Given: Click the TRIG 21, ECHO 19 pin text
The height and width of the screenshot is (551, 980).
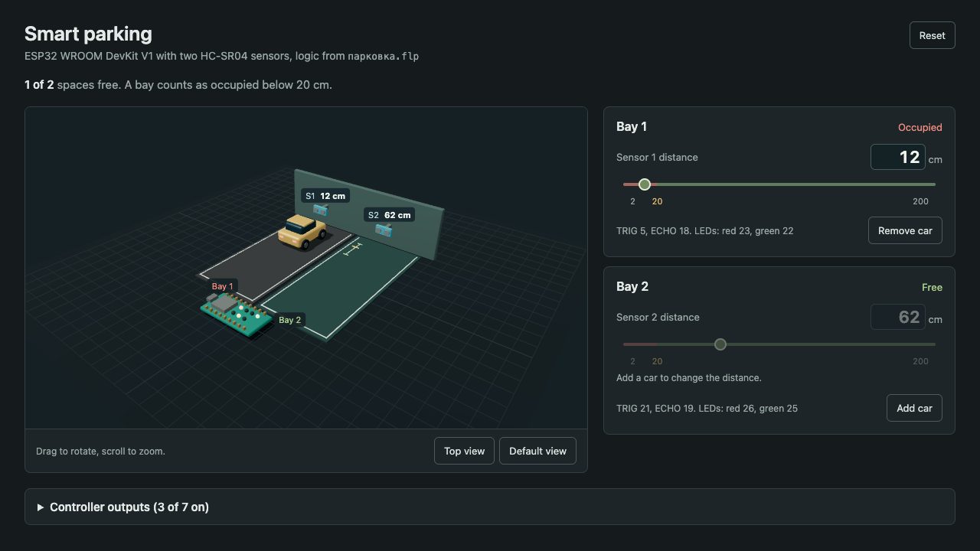Looking at the screenshot, I should [707, 408].
